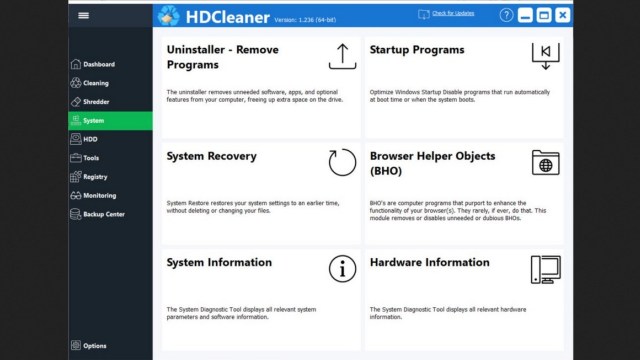The height and width of the screenshot is (360, 640).
Task: Open the Options label in the sidebar
Action: point(95,346)
